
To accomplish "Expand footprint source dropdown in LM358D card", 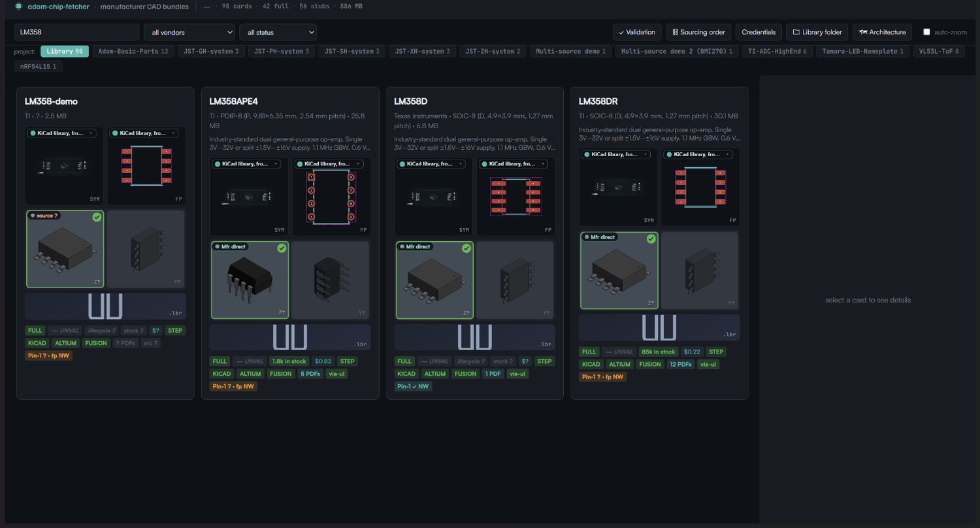I will [x=513, y=164].
